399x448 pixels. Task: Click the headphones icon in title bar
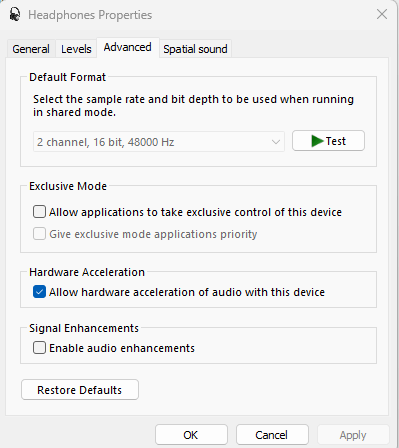pos(14,14)
